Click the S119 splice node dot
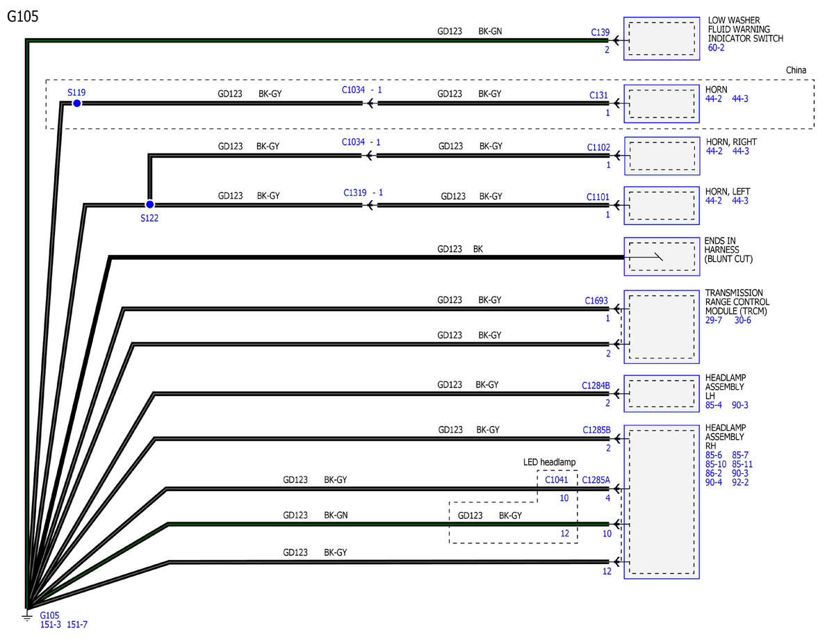Image resolution: width=834 pixels, height=644 pixels. [x=77, y=104]
